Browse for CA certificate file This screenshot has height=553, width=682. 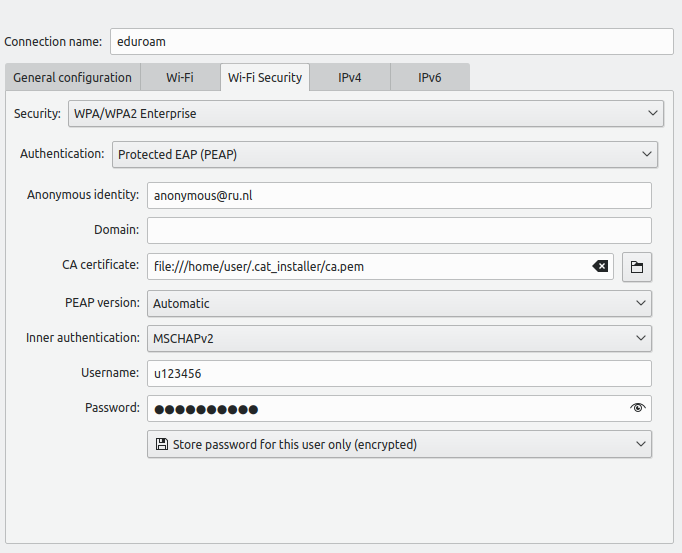click(x=637, y=266)
